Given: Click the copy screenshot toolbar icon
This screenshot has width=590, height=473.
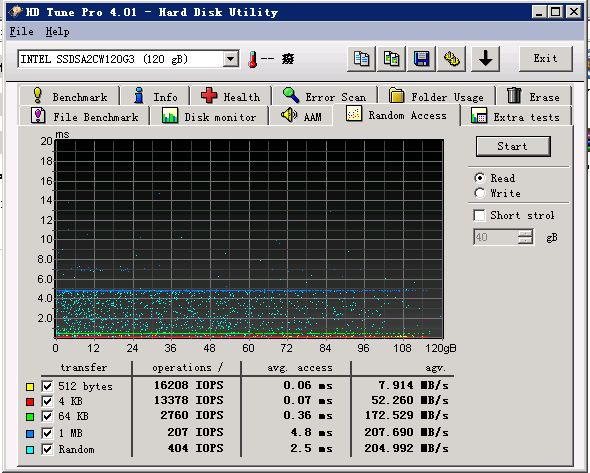Looking at the screenshot, I should pos(391,59).
